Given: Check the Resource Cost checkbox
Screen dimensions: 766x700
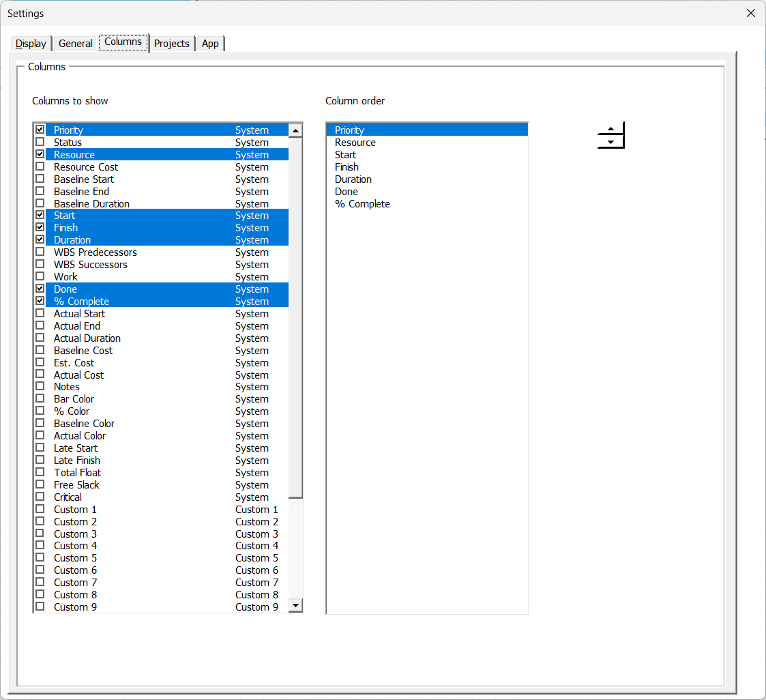Looking at the screenshot, I should tap(40, 166).
